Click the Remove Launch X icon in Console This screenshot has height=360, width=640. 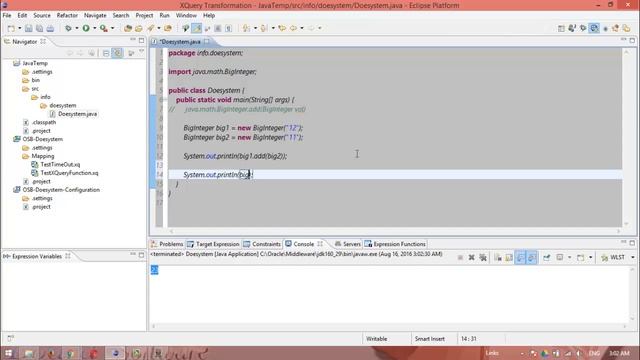[x=471, y=257]
